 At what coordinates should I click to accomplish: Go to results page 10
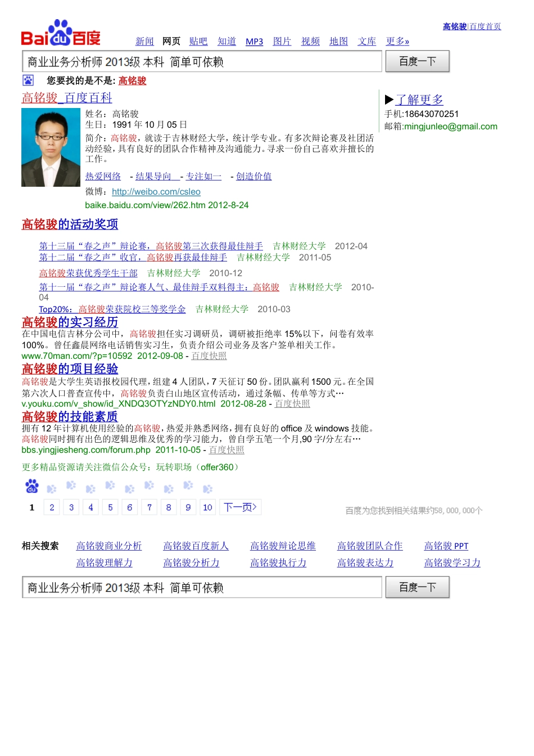[x=207, y=507]
